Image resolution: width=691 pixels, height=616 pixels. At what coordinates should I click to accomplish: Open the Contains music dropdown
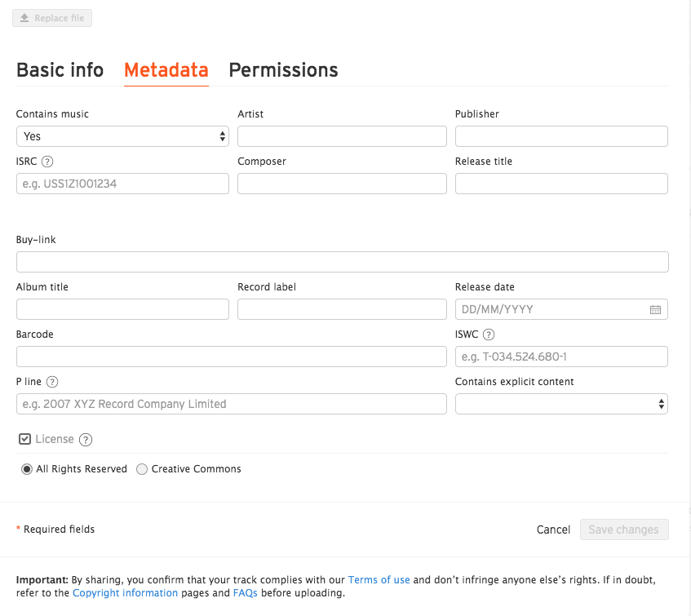pyautogui.click(x=122, y=136)
